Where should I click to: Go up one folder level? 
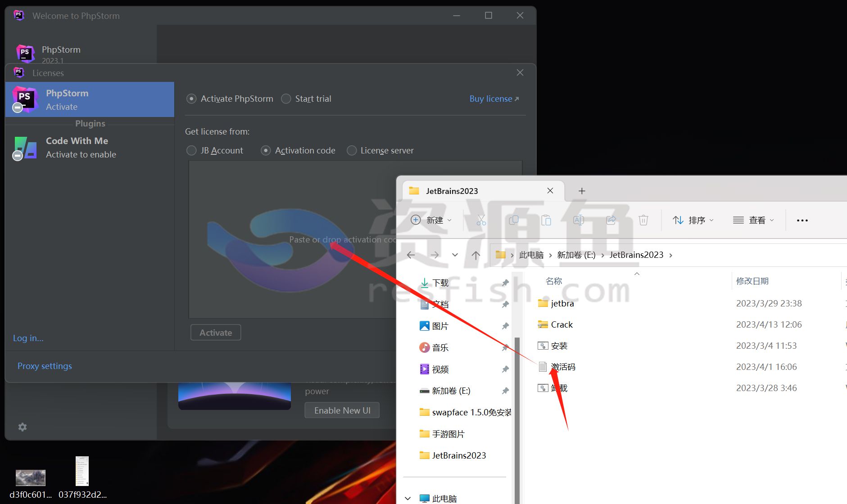476,255
